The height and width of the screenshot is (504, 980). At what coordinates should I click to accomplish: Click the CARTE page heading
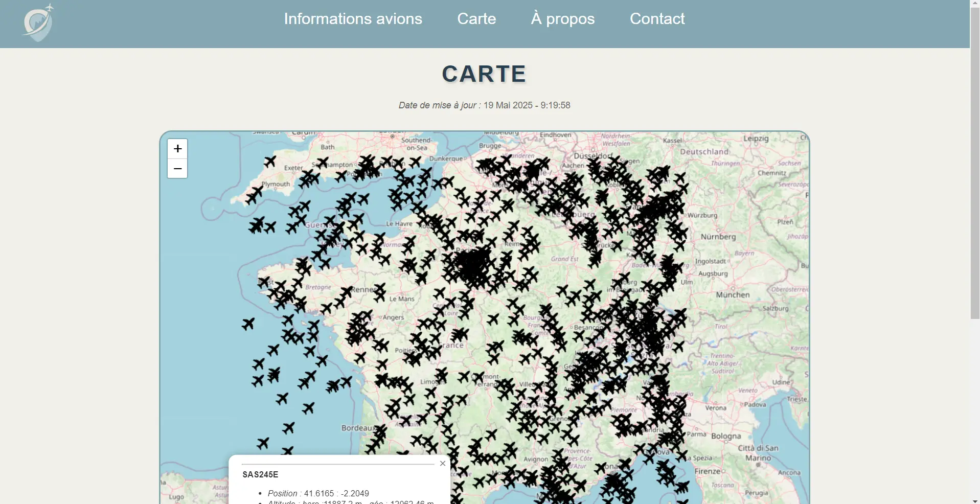(x=484, y=74)
